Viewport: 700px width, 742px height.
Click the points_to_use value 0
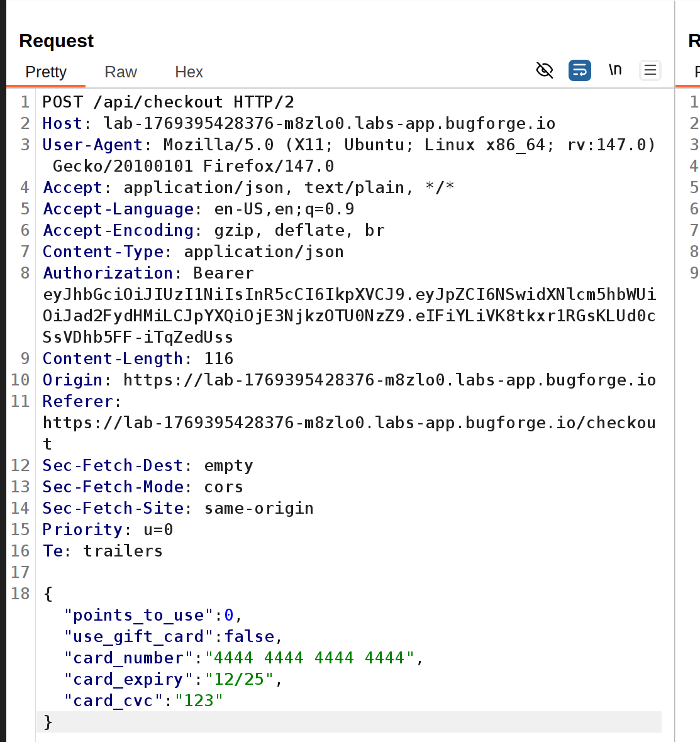[x=229, y=615]
